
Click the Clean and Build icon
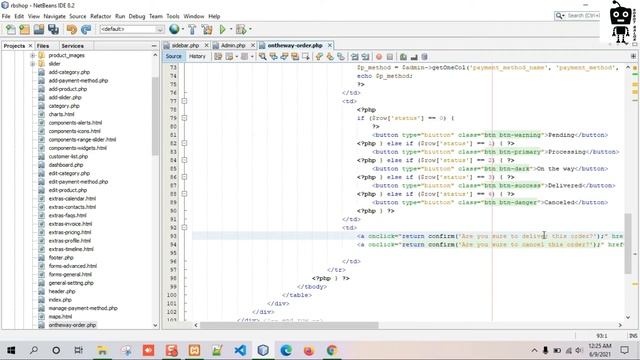(207, 29)
